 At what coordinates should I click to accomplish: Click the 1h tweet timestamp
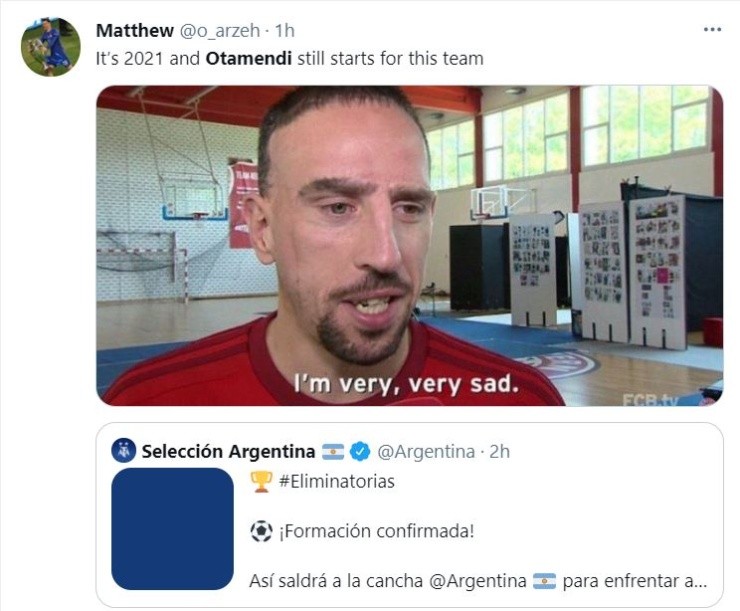[x=285, y=31]
